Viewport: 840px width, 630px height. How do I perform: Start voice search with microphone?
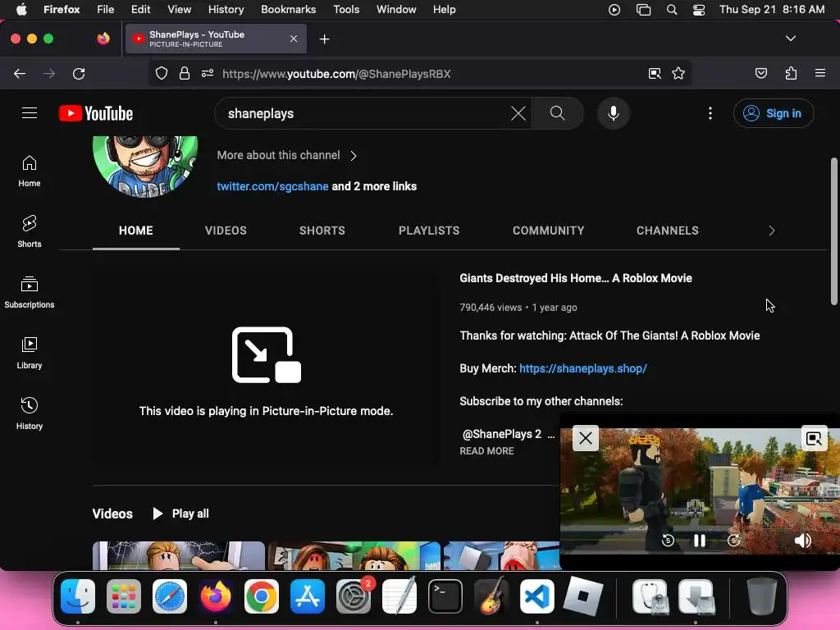(x=614, y=113)
